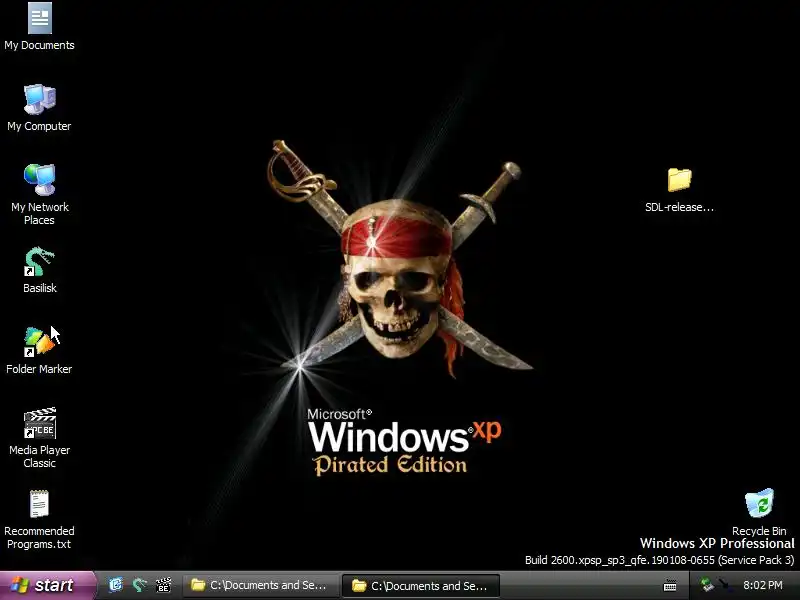Select the My Computer desktop icon

tap(39, 108)
